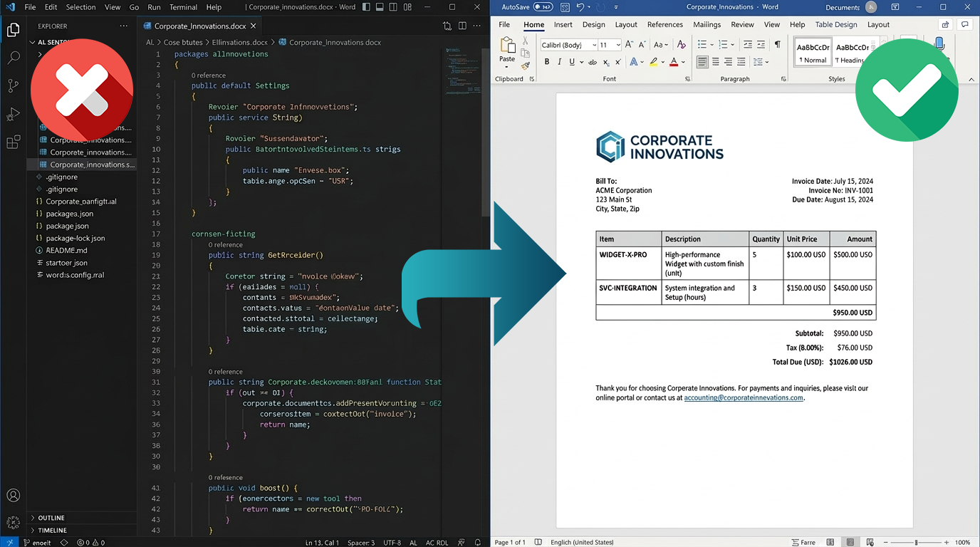Click the Save icon in Word title bar
The width and height of the screenshot is (980, 547).
pyautogui.click(x=565, y=7)
